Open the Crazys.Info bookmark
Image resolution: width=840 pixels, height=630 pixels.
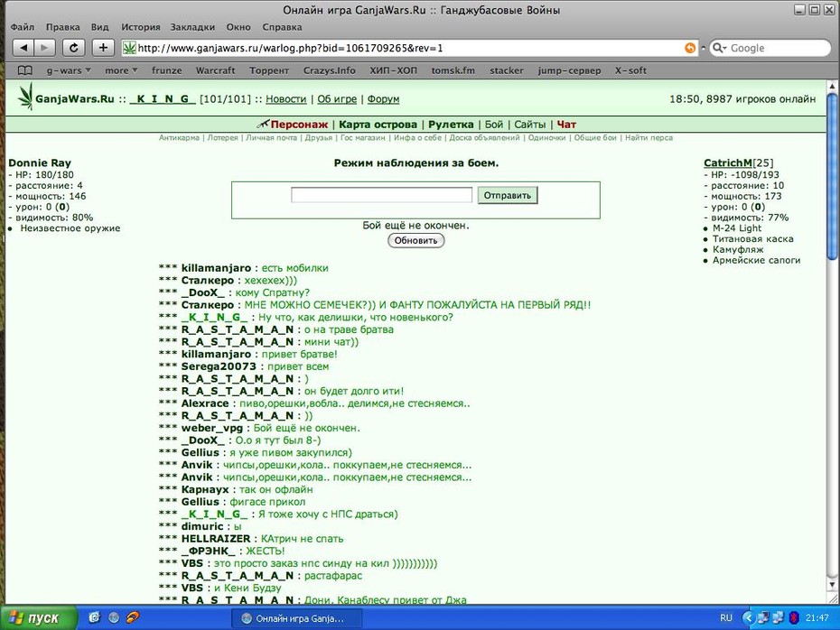tap(329, 70)
